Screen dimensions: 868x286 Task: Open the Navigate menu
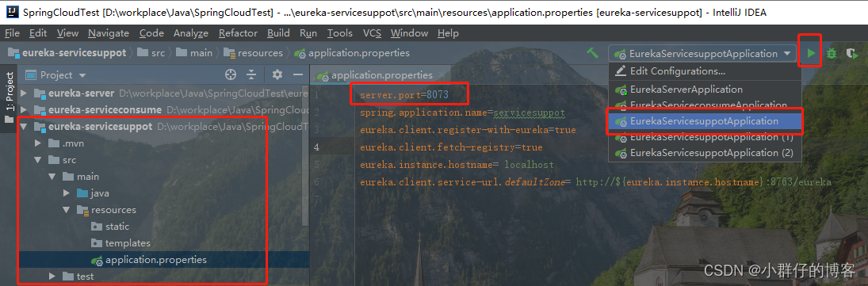point(109,33)
